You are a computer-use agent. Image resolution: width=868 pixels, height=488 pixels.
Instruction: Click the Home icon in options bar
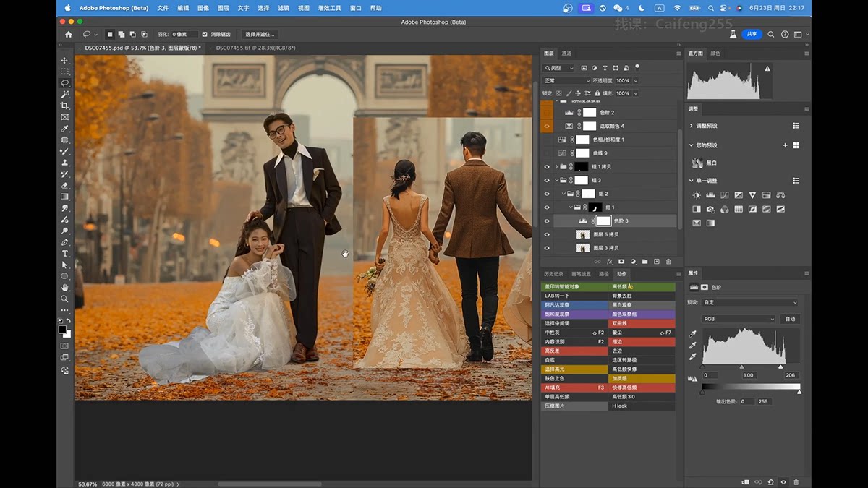(x=69, y=34)
